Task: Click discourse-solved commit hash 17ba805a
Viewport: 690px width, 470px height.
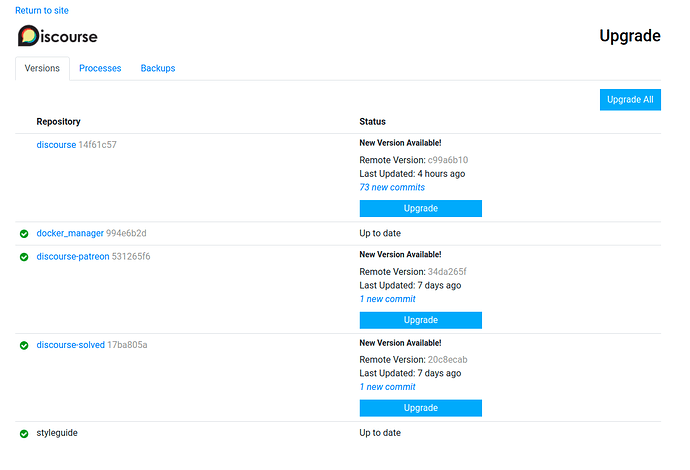Action: [x=127, y=345]
